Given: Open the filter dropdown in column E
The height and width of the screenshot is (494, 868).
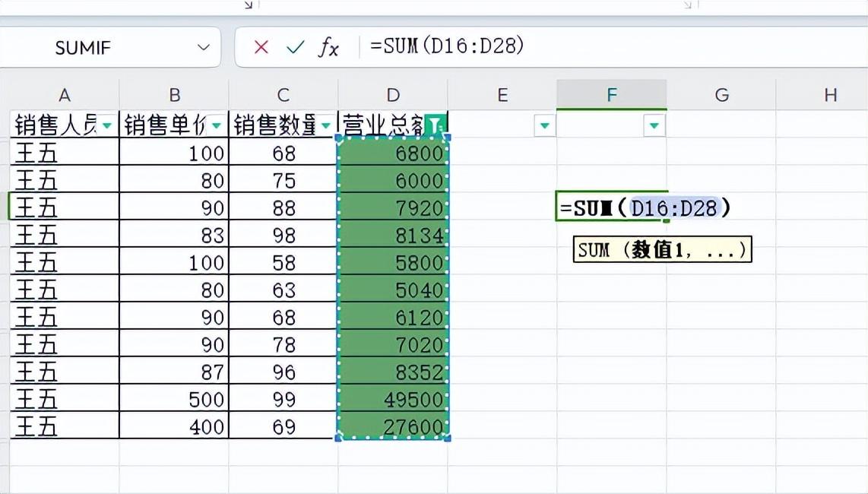Looking at the screenshot, I should point(545,125).
